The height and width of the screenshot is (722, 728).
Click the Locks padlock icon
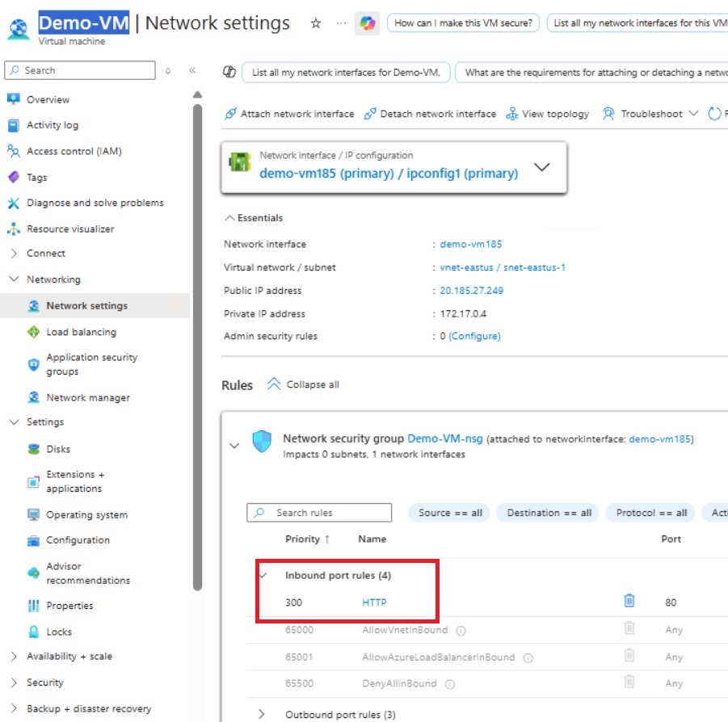pyautogui.click(x=33, y=632)
